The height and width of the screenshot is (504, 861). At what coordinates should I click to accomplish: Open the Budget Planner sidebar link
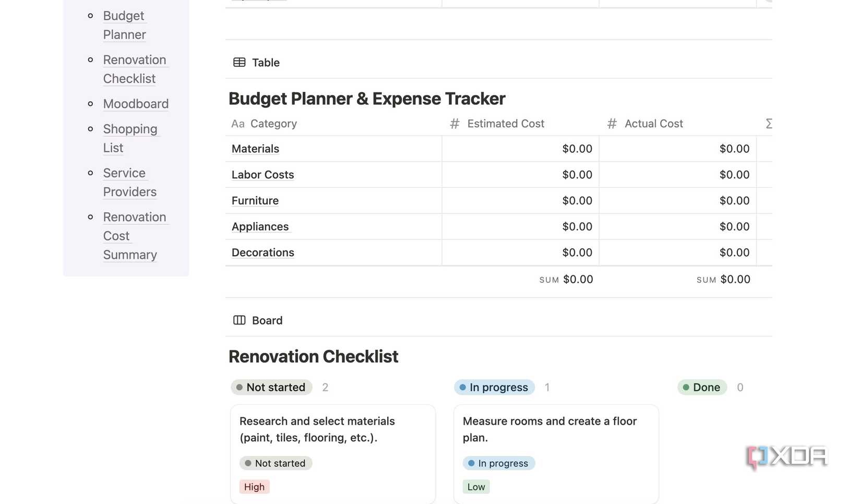(x=124, y=25)
